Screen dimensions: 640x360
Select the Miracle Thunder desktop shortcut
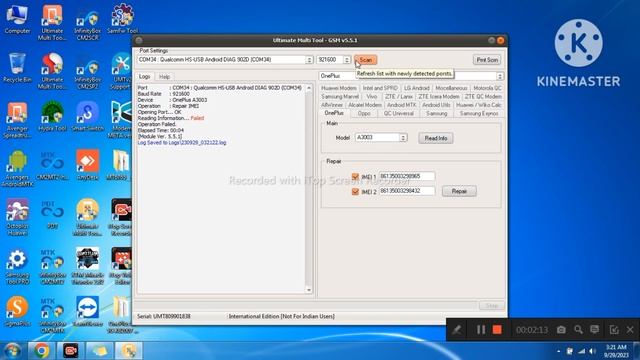[x=87, y=267]
